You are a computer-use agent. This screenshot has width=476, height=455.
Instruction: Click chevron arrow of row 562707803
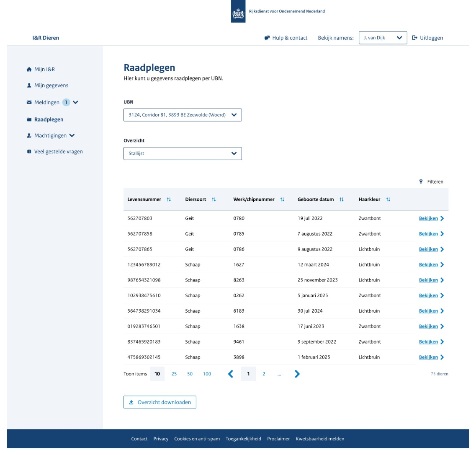pos(442,218)
